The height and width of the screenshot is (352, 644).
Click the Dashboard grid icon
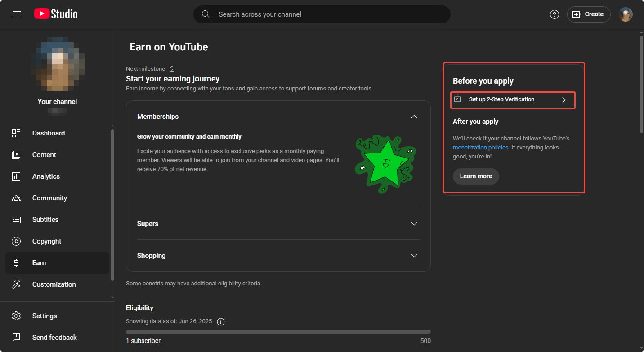click(16, 133)
